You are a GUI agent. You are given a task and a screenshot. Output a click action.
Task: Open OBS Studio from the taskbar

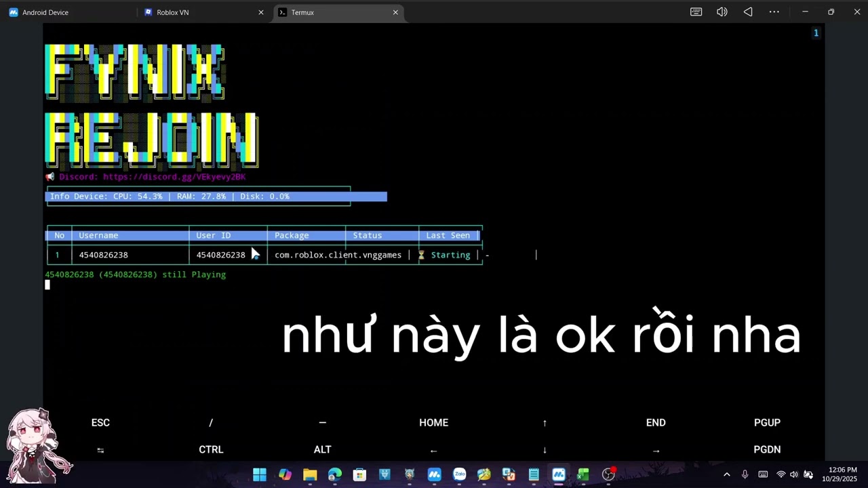tap(608, 474)
